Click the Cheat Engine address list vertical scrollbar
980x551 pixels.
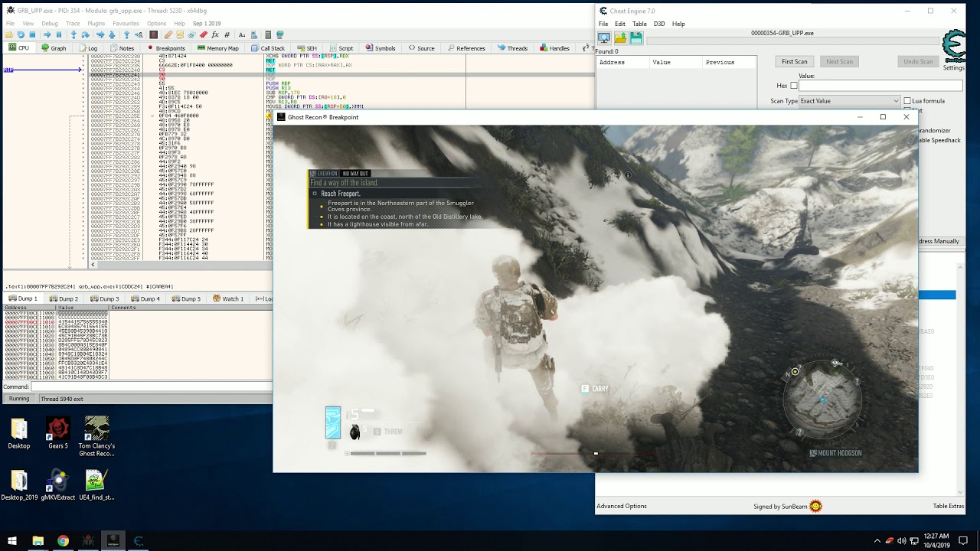[962, 379]
